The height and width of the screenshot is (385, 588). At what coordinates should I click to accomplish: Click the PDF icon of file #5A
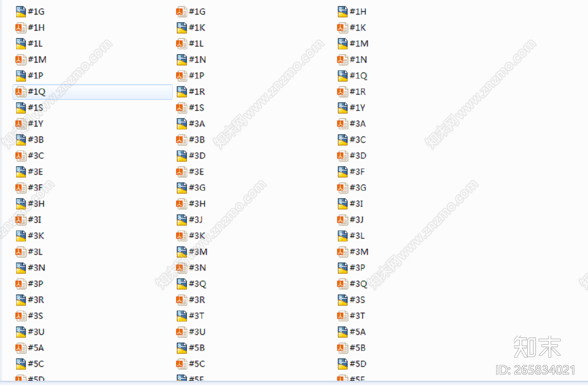[21, 348]
